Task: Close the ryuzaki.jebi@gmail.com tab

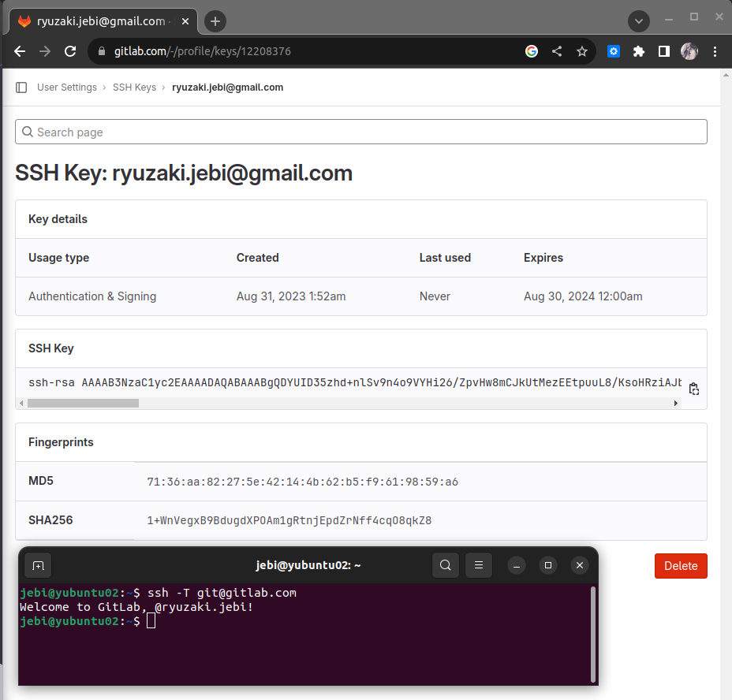Action: coord(185,21)
